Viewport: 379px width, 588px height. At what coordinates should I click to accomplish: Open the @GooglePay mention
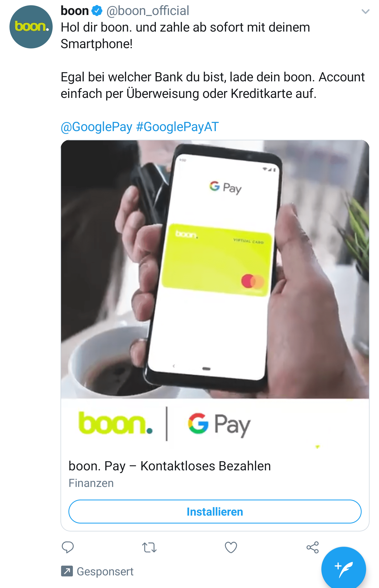(x=96, y=127)
